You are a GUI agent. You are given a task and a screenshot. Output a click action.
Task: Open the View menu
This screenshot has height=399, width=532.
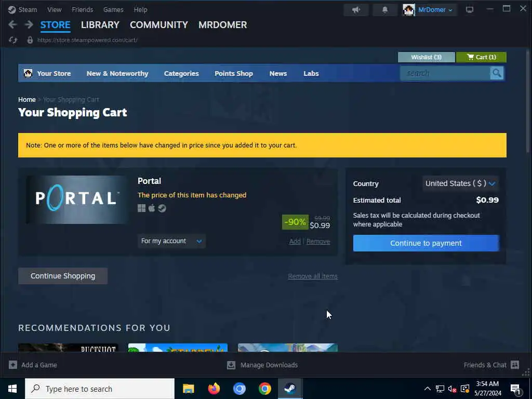pyautogui.click(x=54, y=9)
